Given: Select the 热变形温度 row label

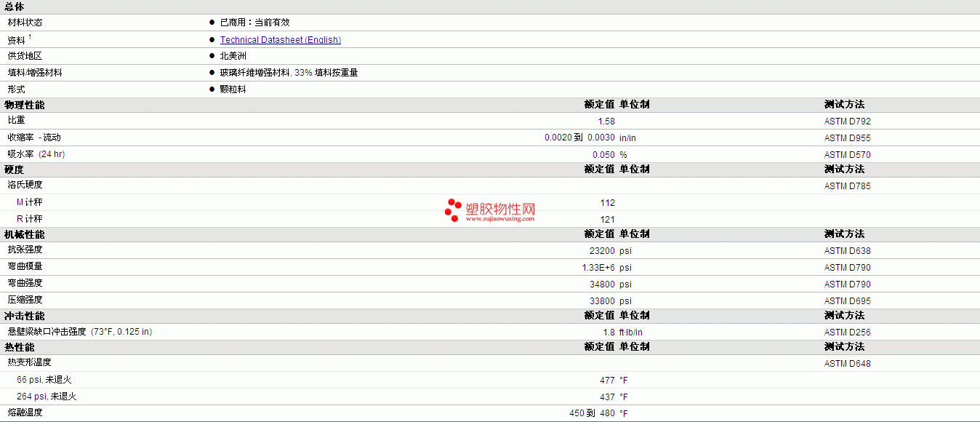Looking at the screenshot, I should [30, 362].
